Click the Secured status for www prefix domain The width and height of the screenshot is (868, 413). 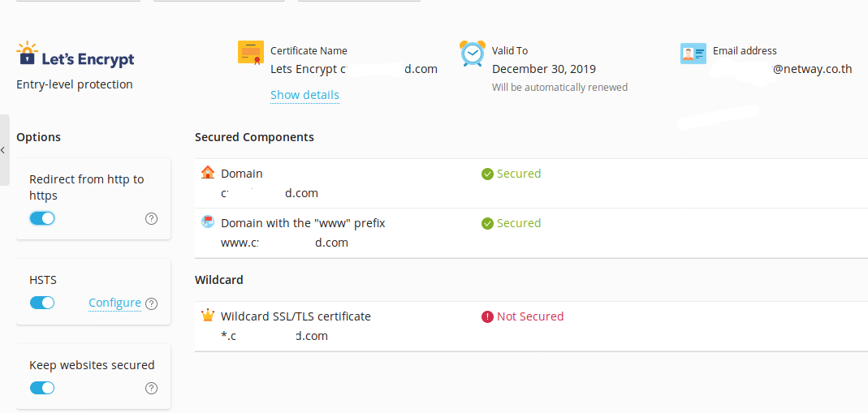coord(518,223)
